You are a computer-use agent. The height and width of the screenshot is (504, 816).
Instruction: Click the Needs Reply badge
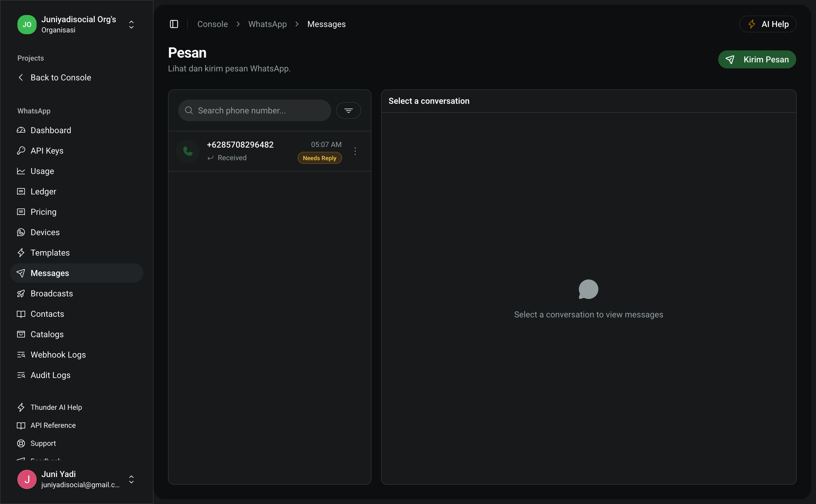coord(319,158)
